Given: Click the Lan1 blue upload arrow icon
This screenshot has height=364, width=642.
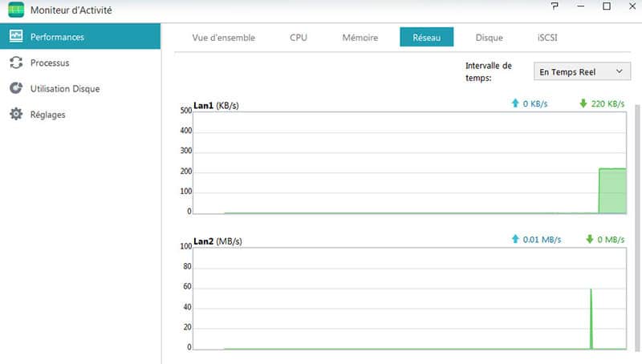Looking at the screenshot, I should click(515, 103).
